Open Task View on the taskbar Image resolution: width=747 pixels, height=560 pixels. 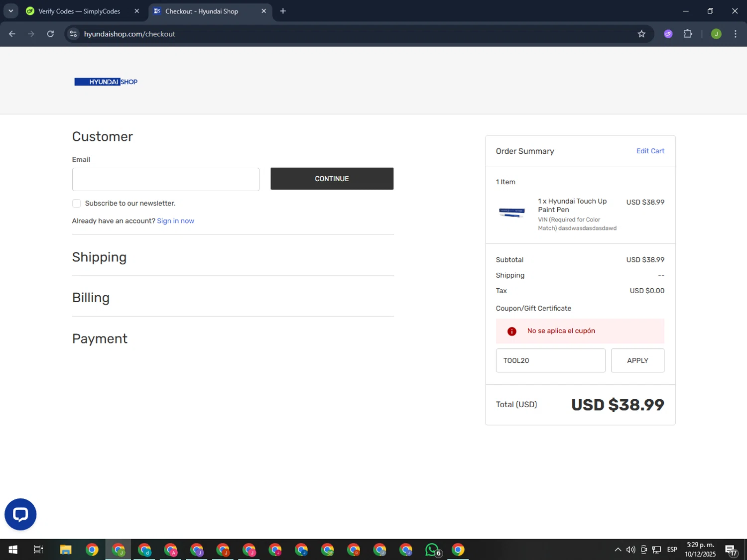coord(38,550)
